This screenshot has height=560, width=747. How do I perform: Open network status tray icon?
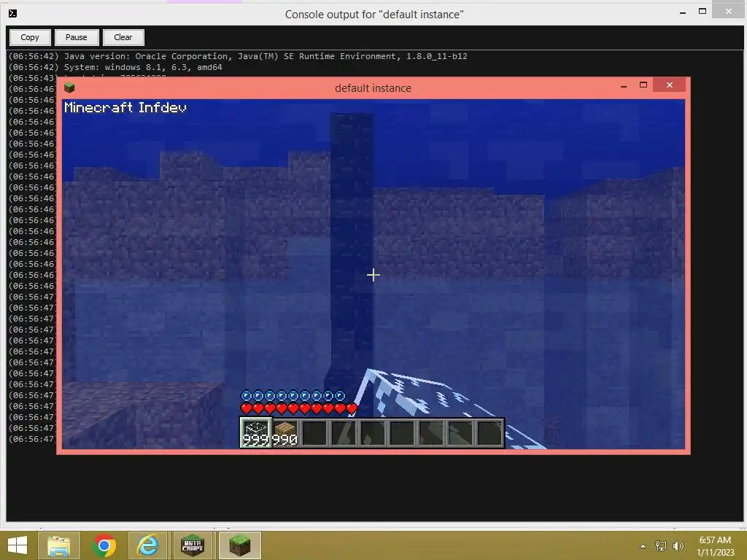tap(661, 545)
